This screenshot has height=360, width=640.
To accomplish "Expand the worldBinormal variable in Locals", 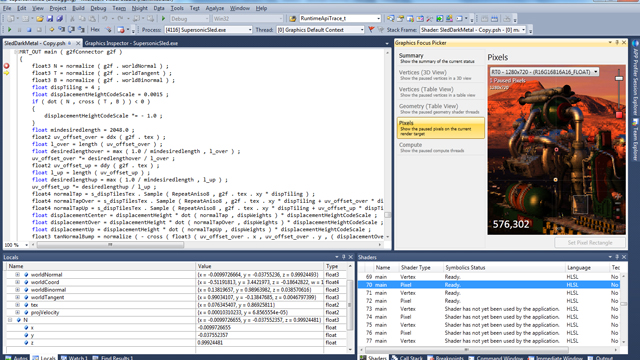I will (x=17, y=290).
